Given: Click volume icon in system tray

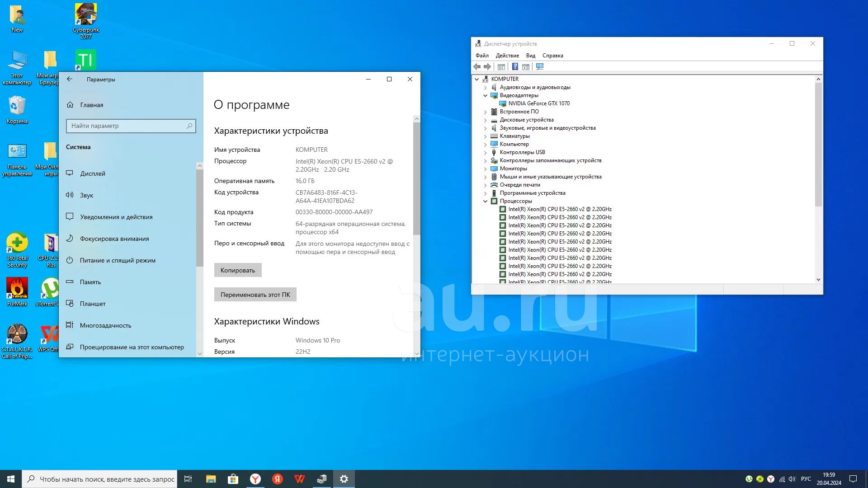Looking at the screenshot, I should point(792,479).
